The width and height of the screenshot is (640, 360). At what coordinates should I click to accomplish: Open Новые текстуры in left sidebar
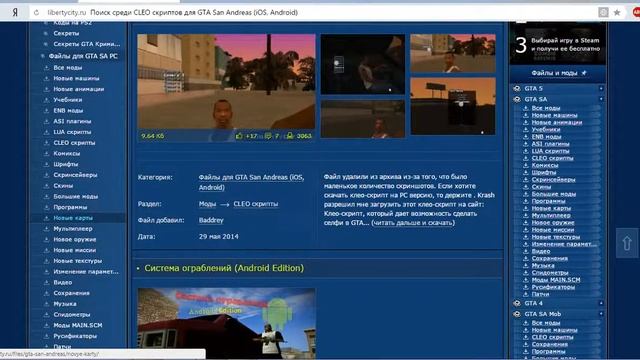[78, 261]
